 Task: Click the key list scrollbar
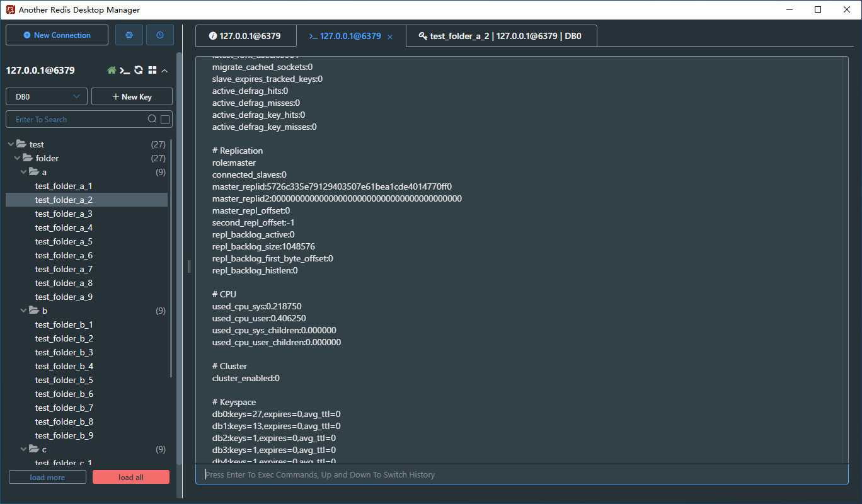tap(171, 258)
